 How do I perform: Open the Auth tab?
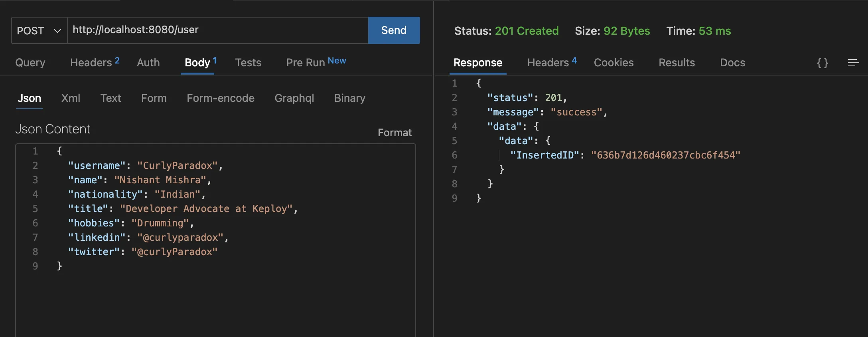(x=148, y=63)
